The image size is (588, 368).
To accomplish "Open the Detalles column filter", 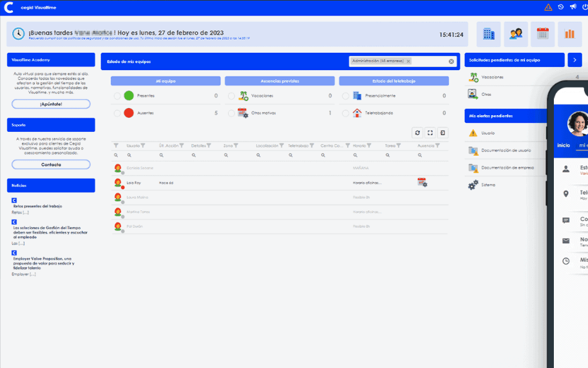I will (209, 145).
